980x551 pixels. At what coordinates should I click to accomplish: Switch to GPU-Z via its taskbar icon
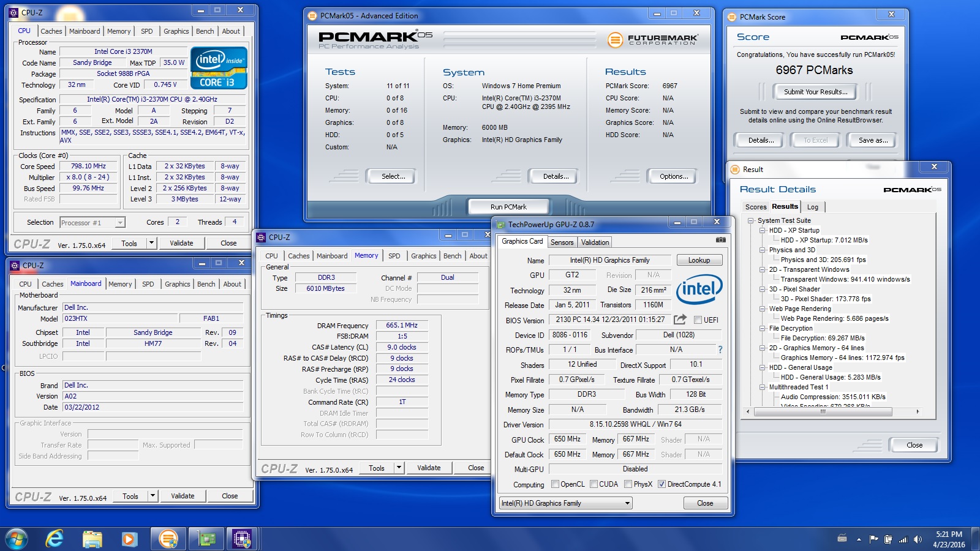click(x=205, y=539)
